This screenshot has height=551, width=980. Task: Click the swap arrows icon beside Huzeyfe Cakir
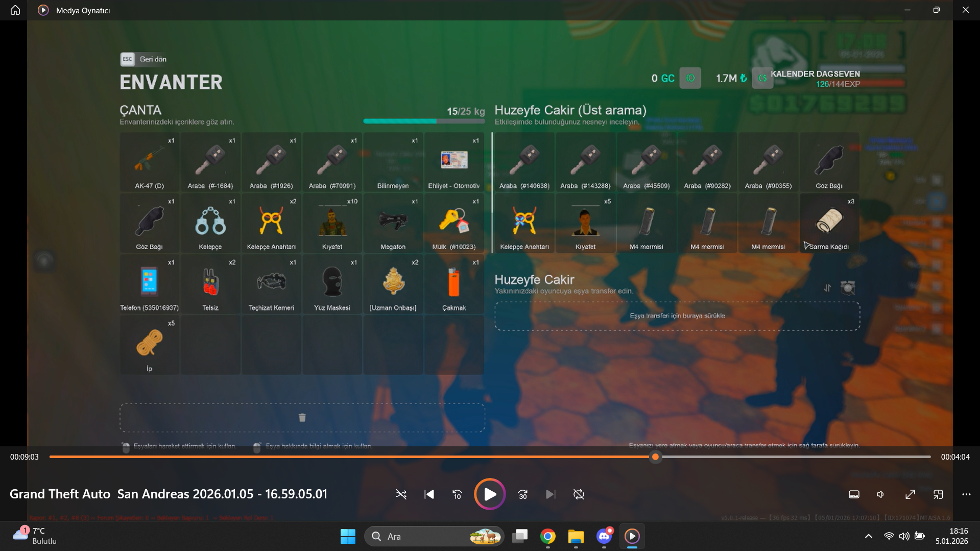pos(827,288)
